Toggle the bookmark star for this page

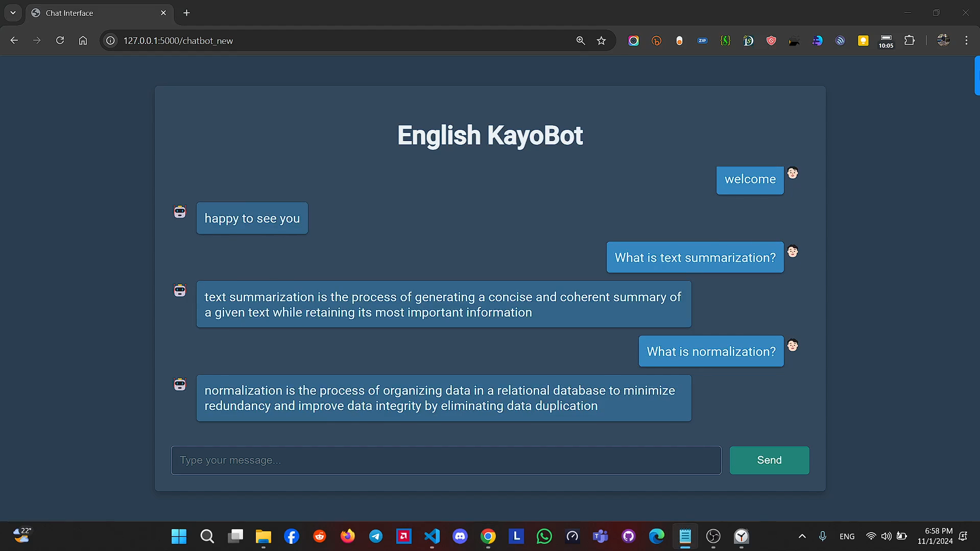[601, 40]
